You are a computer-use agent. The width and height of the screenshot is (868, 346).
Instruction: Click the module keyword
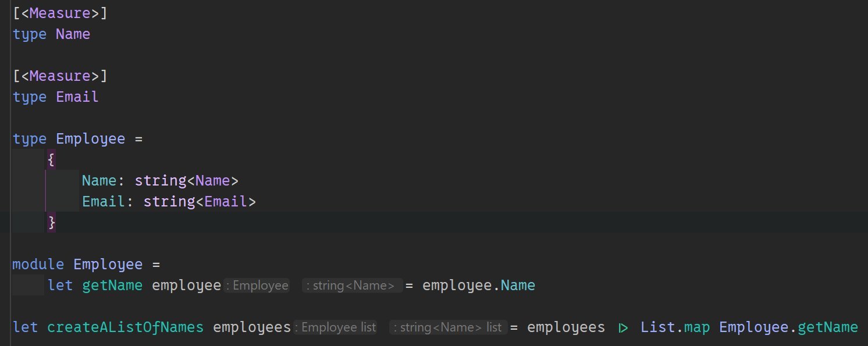pos(38,265)
